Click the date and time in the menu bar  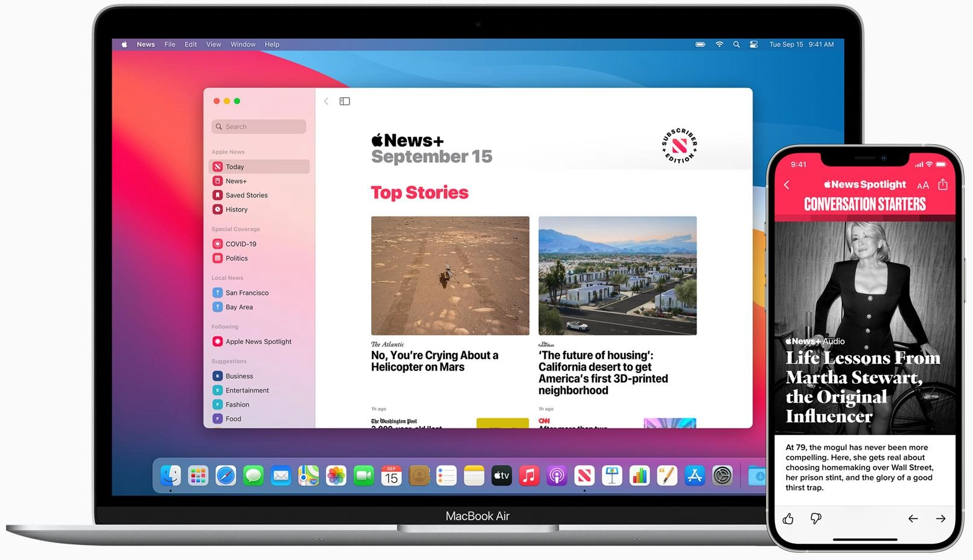(x=802, y=45)
